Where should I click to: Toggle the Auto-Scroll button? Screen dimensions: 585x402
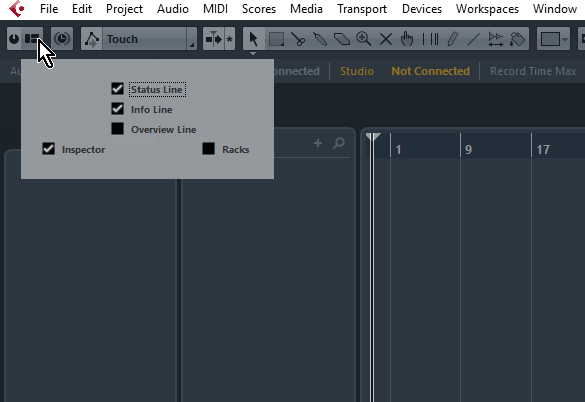[x=214, y=39]
